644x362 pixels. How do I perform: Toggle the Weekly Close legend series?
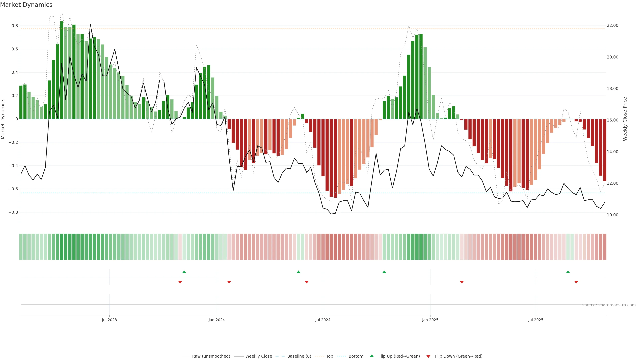[x=258, y=356]
